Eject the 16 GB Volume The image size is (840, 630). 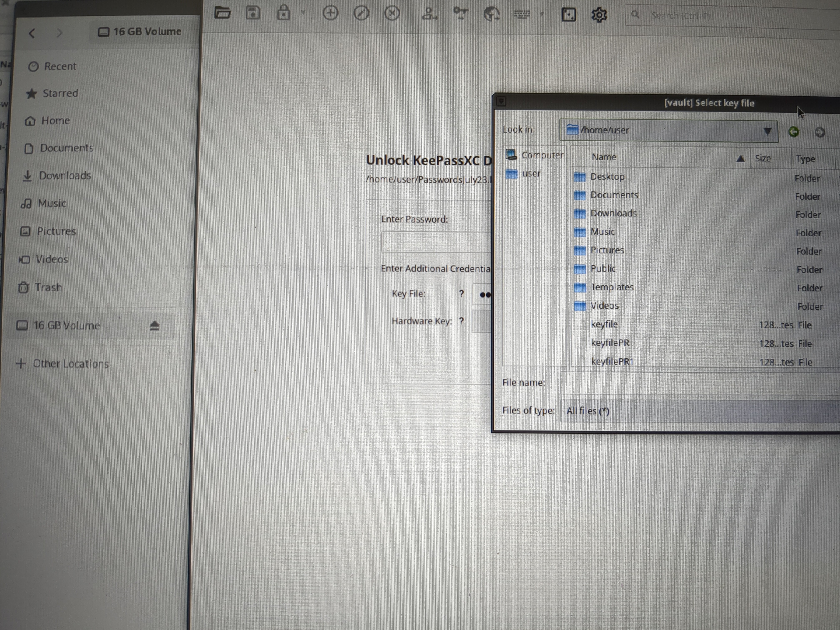pyautogui.click(x=154, y=326)
